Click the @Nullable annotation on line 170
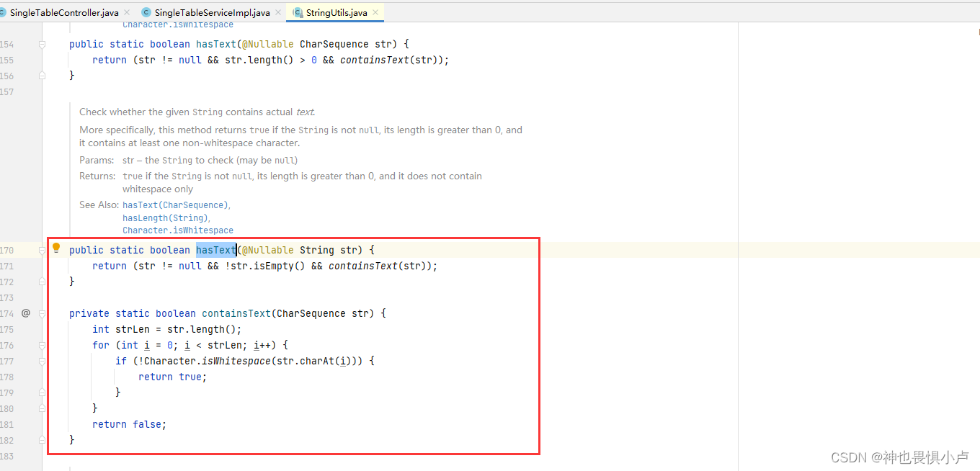 point(268,250)
